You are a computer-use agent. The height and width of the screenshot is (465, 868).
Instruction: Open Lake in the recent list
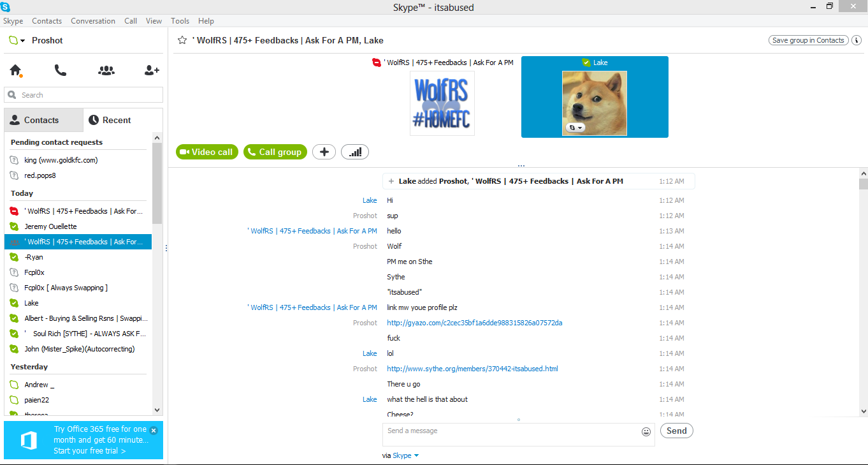(78, 303)
